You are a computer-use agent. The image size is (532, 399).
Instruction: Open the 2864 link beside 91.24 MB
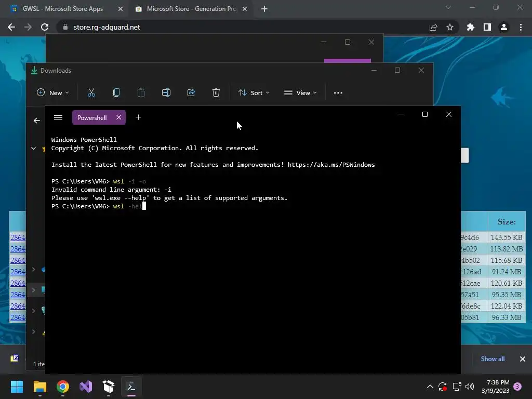[x=18, y=272]
